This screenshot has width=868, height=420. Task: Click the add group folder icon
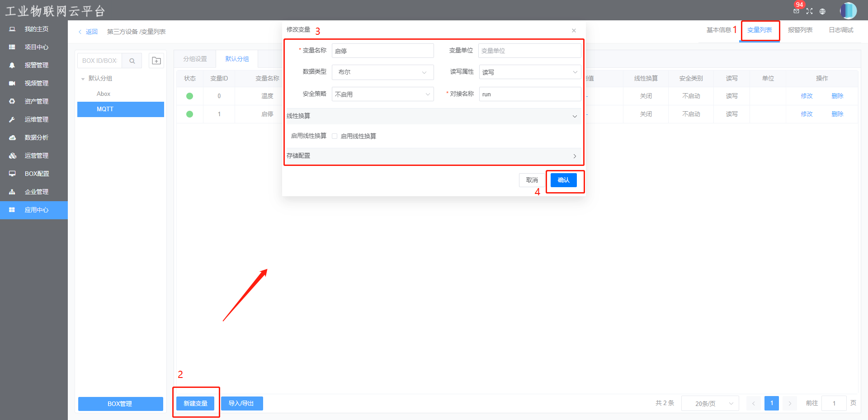tap(156, 61)
